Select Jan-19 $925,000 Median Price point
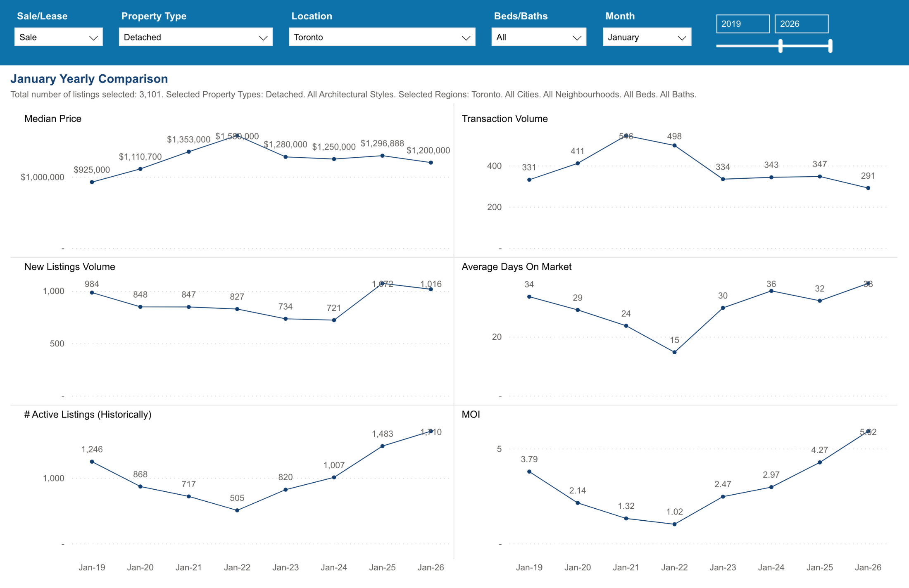The height and width of the screenshot is (588, 909). (92, 182)
